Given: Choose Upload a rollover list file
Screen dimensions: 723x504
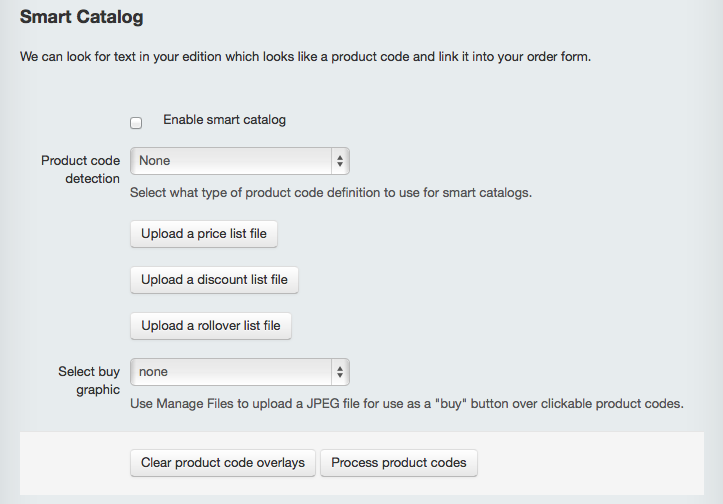Looking at the screenshot, I should coord(211,326).
